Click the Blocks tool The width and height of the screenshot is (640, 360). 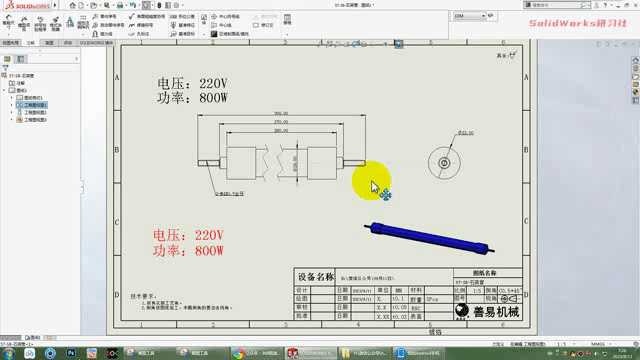click(204, 19)
